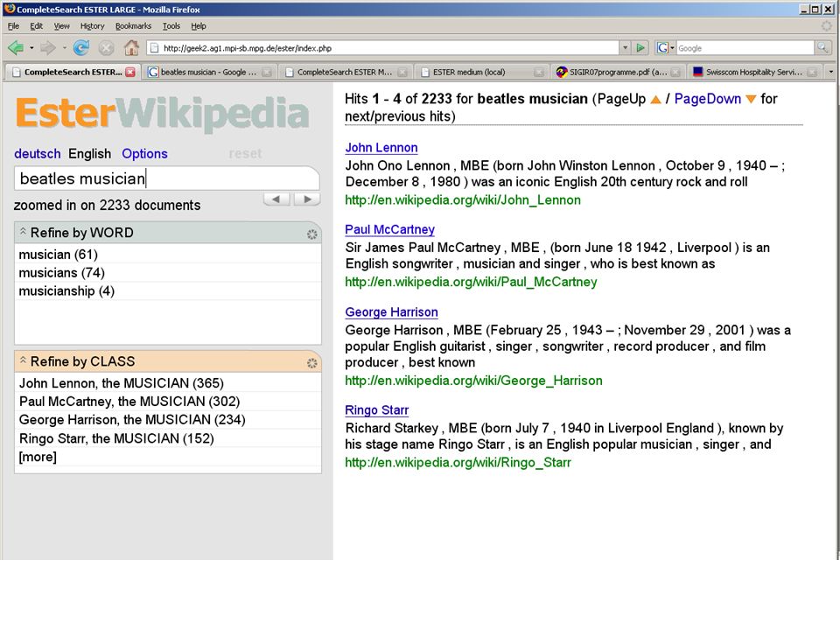Click the greyed reset link
Viewport: 840px width, 630px height.
[x=245, y=154]
